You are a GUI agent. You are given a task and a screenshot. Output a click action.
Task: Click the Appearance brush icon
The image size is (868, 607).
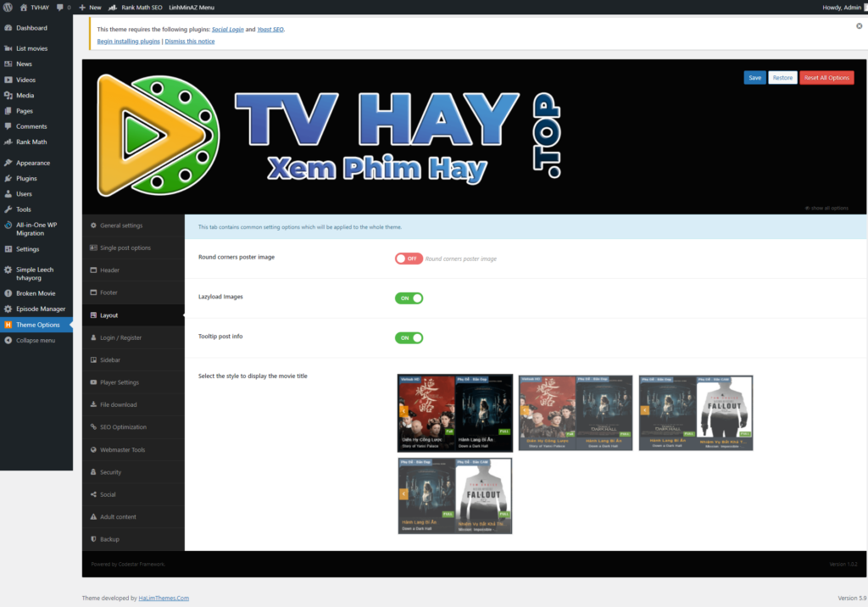tap(8, 163)
